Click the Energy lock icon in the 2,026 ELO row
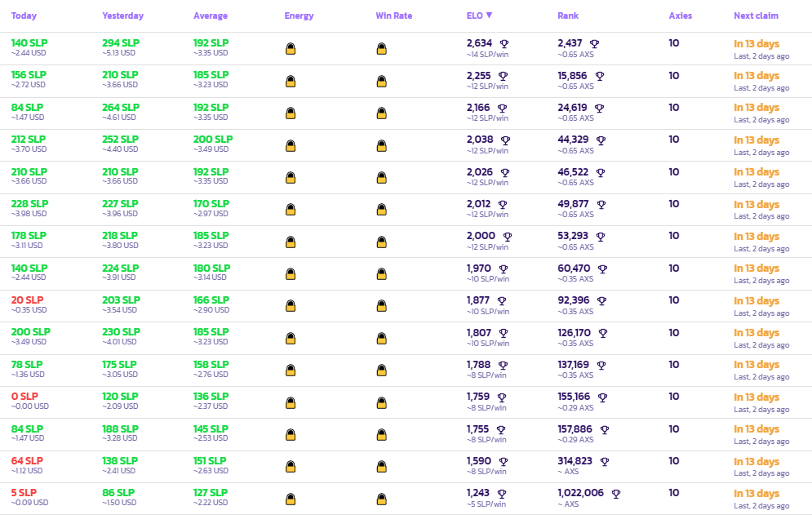Screen dimensions: 812x515 pos(291,178)
